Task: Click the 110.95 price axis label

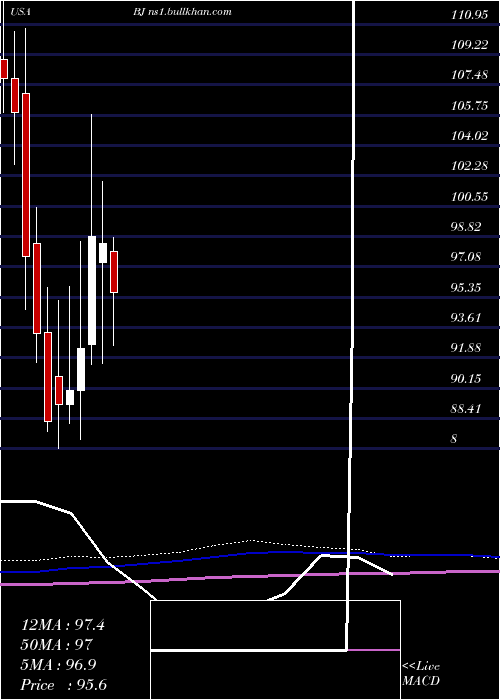Action: click(x=469, y=15)
